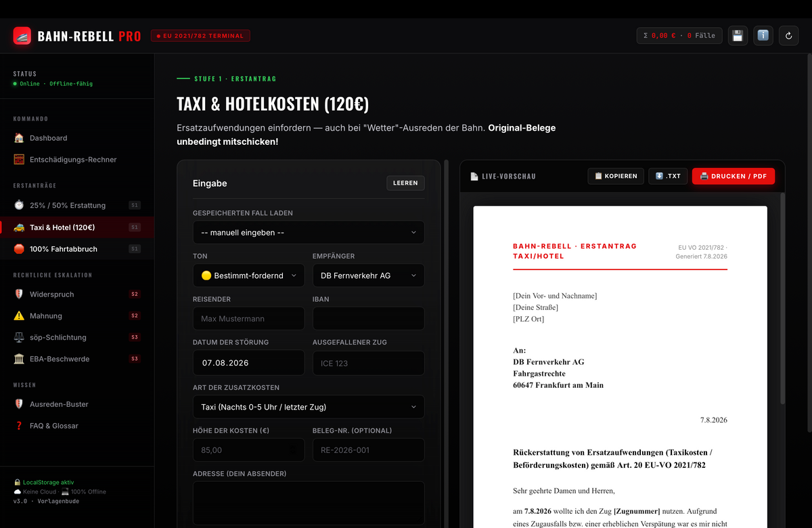
Task: Click the page title Taxi & Hotelkosten (120€)
Action: click(x=273, y=104)
